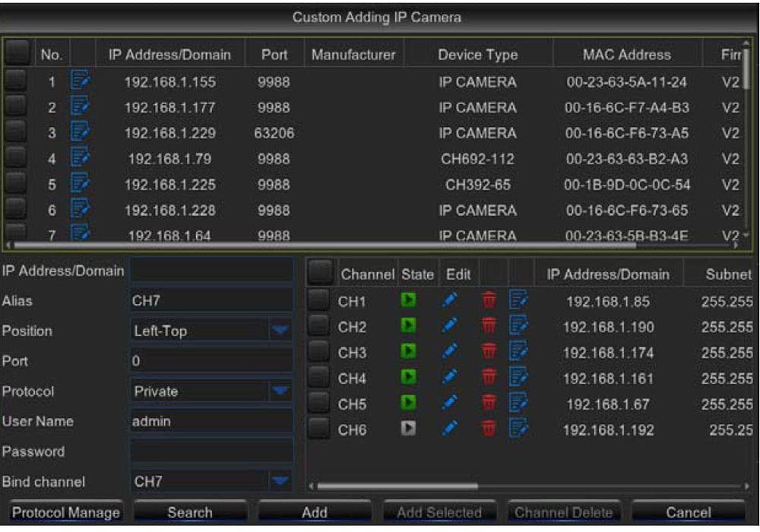Screen dimensions: 760x532
Task: Check the box for camera No. 3
Action: (16, 131)
